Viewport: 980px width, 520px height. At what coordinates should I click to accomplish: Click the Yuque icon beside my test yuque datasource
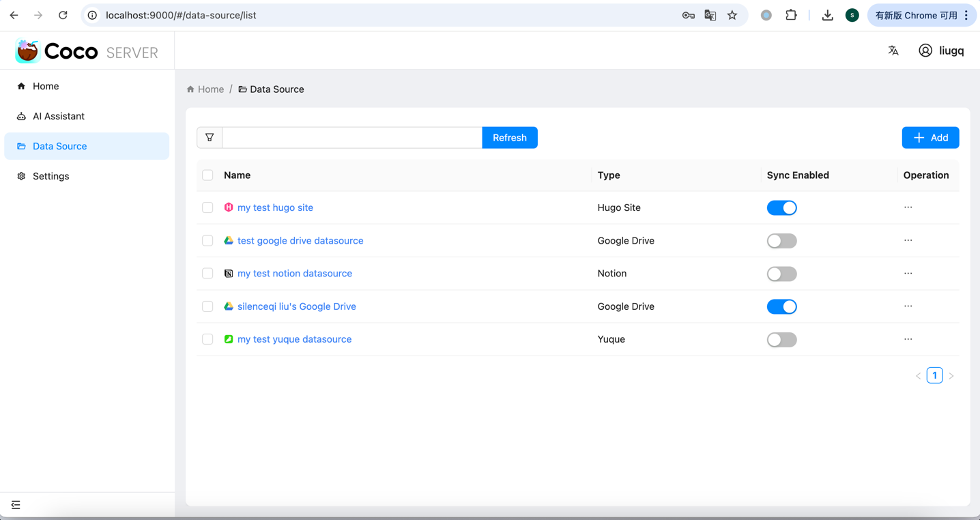click(229, 339)
